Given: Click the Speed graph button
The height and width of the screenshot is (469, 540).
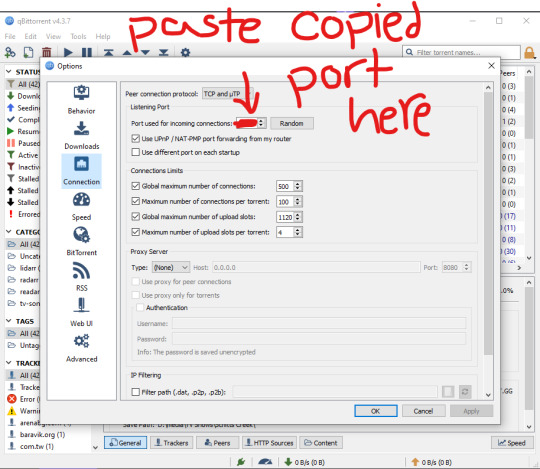Looking at the screenshot, I should [x=512, y=443].
